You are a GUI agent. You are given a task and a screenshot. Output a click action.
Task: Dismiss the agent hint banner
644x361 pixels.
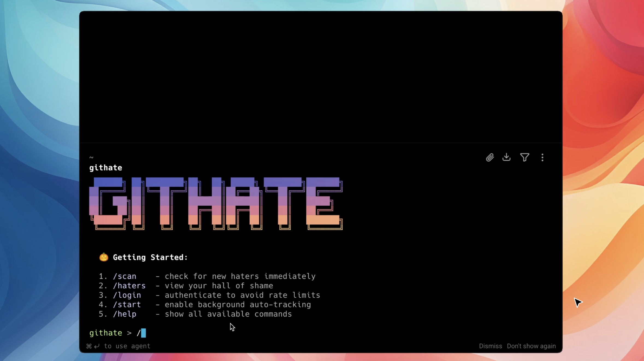click(490, 346)
